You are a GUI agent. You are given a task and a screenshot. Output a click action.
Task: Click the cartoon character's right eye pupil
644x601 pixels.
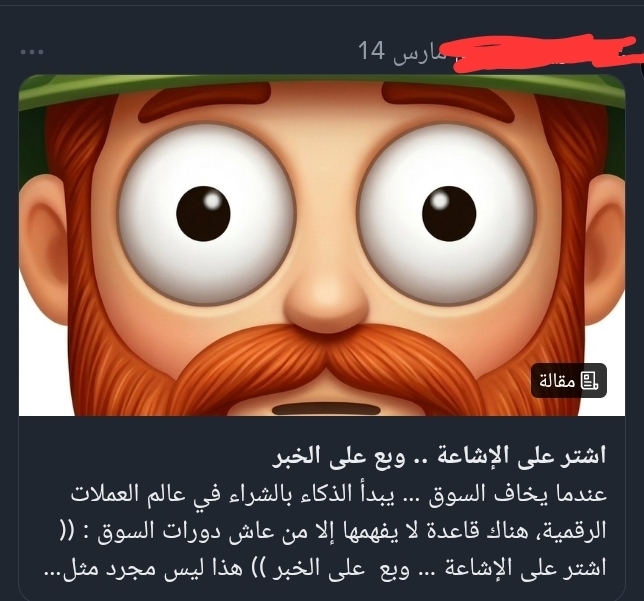tap(449, 213)
